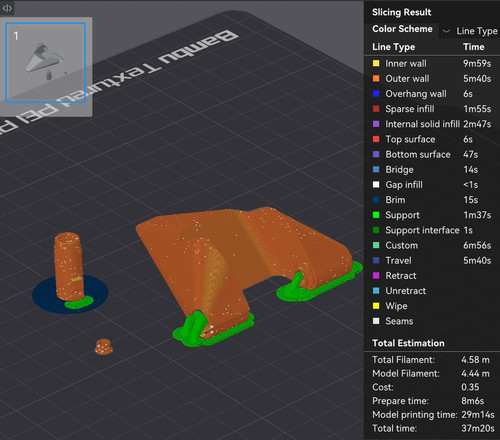Click the collapse arrows icon at top-left corner
The width and height of the screenshot is (500, 440).
(x=7, y=8)
